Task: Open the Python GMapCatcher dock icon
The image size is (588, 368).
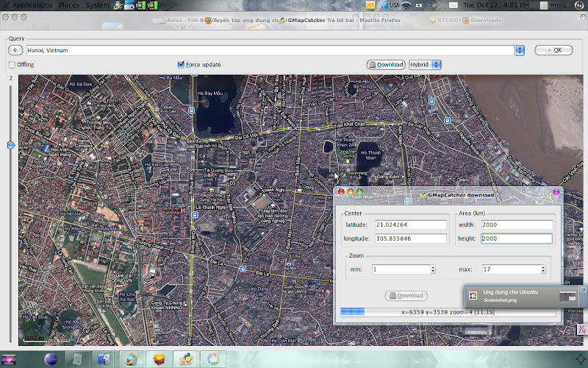Action: [186, 359]
